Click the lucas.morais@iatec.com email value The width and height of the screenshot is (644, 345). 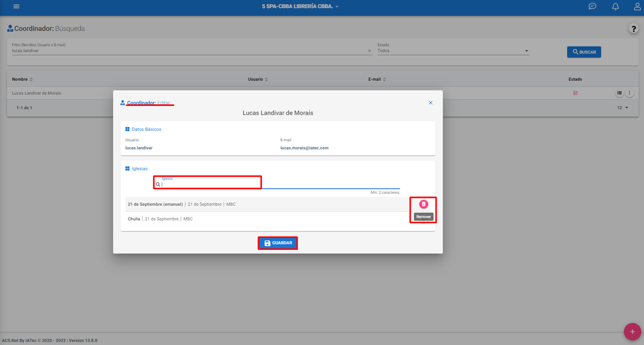(304, 148)
